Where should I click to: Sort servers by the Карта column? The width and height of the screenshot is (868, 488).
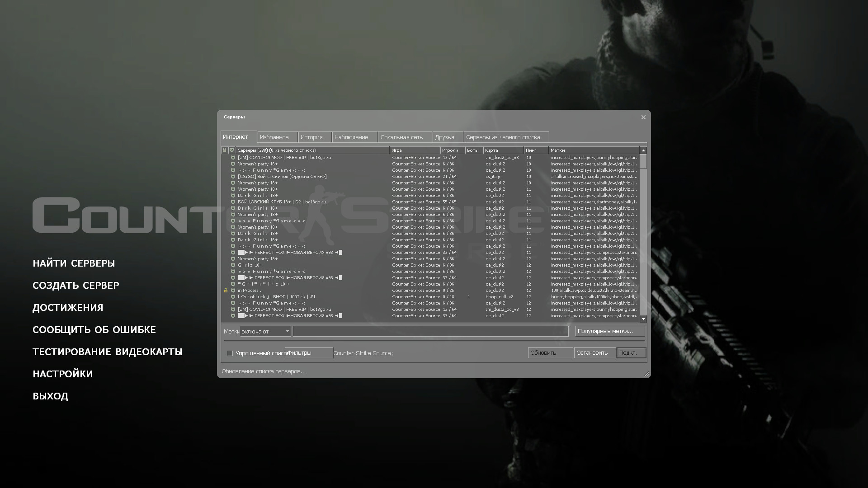[504, 150]
